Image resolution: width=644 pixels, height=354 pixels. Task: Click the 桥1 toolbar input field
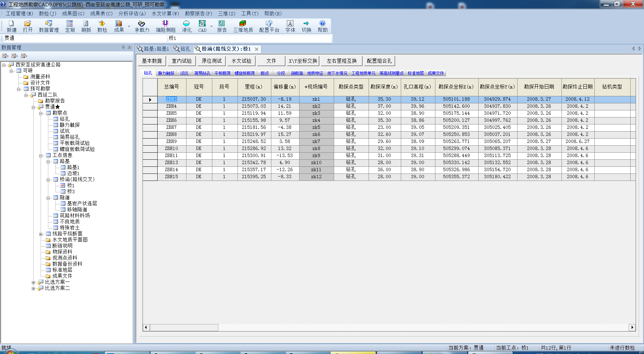coord(249,38)
